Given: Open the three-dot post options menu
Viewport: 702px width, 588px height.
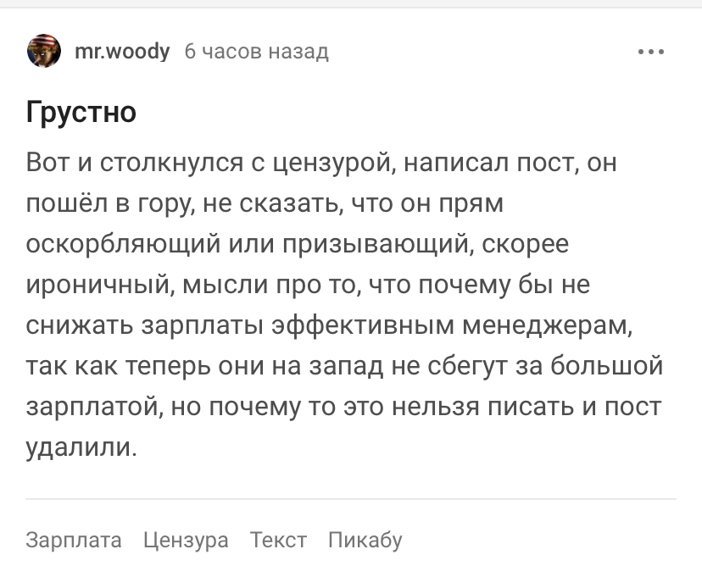Looking at the screenshot, I should pyautogui.click(x=650, y=53).
